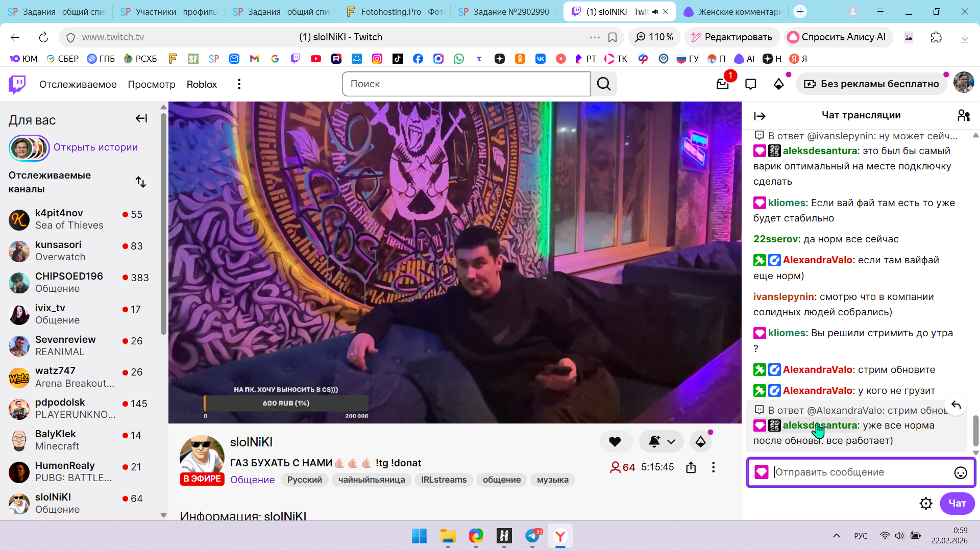Open the Просмотр navigation tab
Screen dimensions: 980x551
(151, 84)
